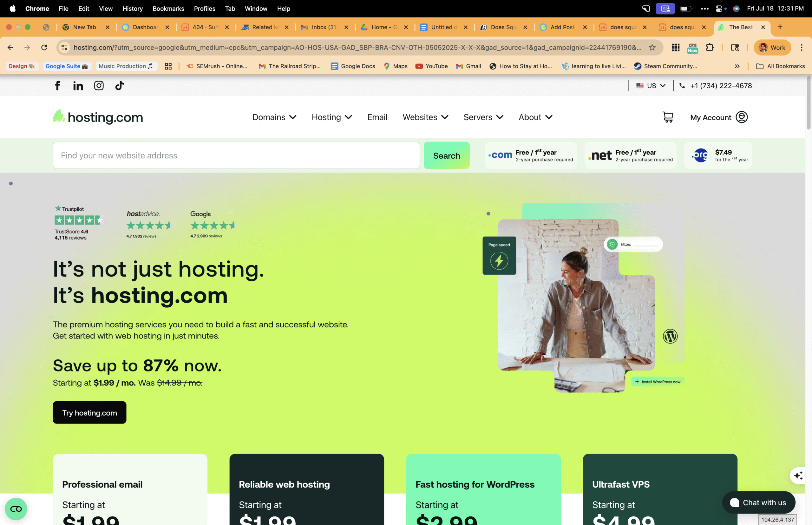This screenshot has width=812, height=525.
Task: Open the US country selector
Action: click(x=651, y=86)
